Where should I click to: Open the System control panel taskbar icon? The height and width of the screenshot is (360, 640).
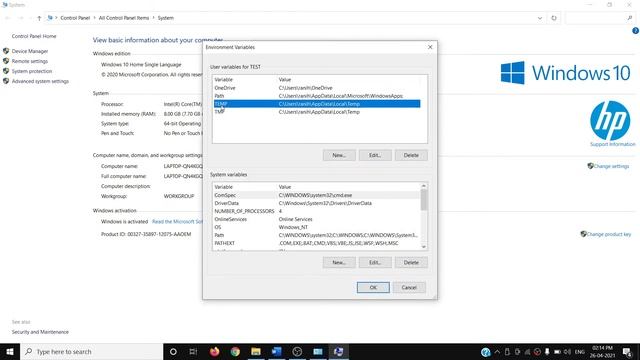click(338, 351)
